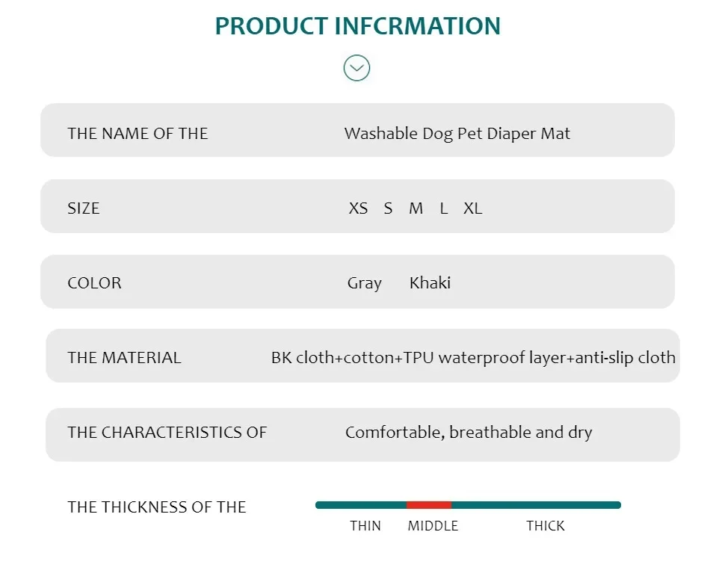Viewport: 716px width, 588px height.
Task: Click the MIDDLE thickness label
Action: tap(433, 526)
